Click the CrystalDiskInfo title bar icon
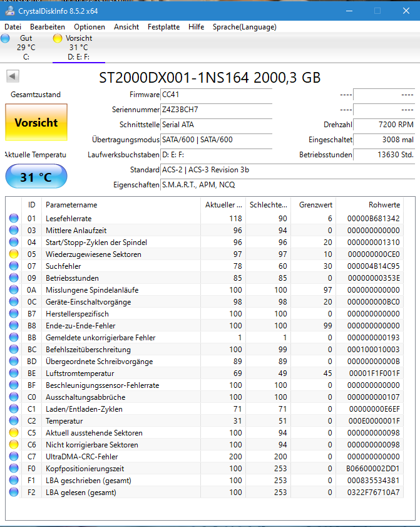420x527 pixels. coord(10,11)
